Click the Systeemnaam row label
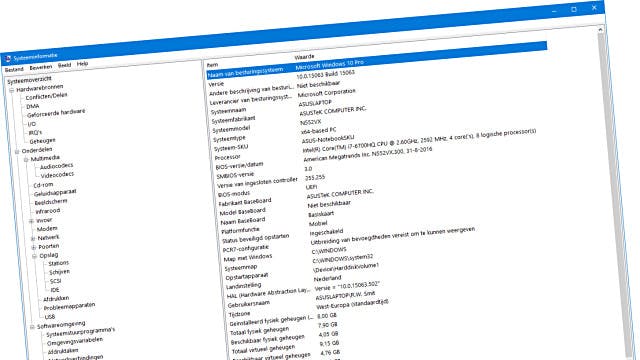The height and width of the screenshot is (360, 640). point(229,111)
